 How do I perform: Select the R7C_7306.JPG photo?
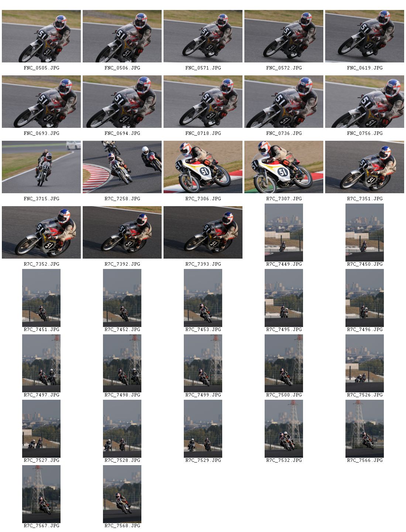click(x=203, y=167)
